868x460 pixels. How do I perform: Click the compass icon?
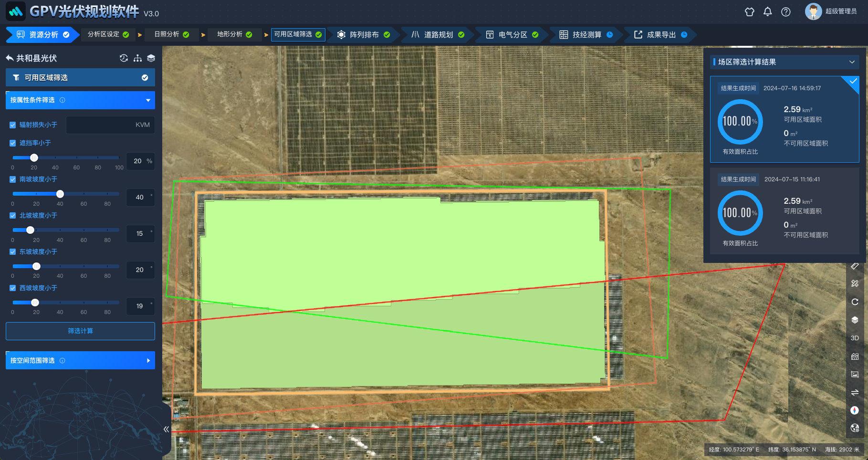pos(855,410)
